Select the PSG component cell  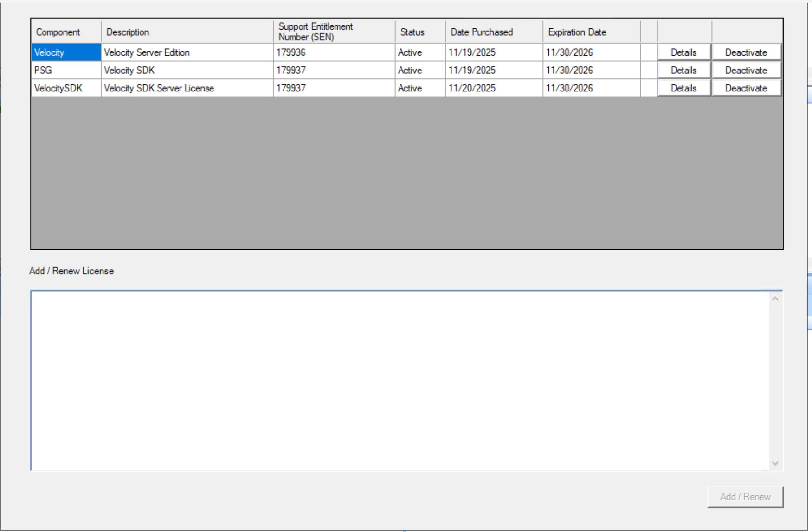(66, 70)
